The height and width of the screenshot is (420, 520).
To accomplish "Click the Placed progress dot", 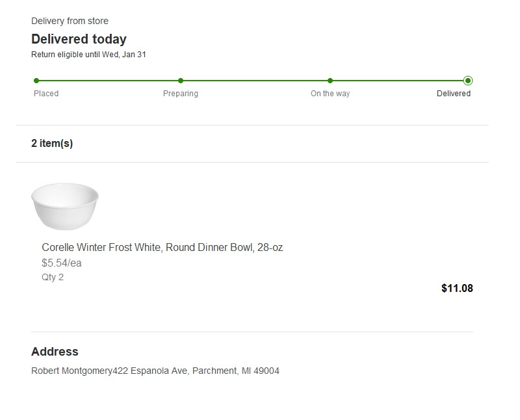I will click(x=36, y=81).
